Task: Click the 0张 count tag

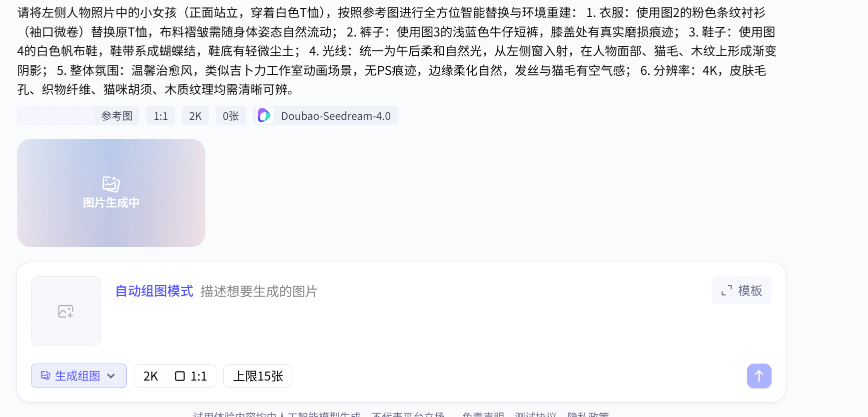Action: point(231,116)
